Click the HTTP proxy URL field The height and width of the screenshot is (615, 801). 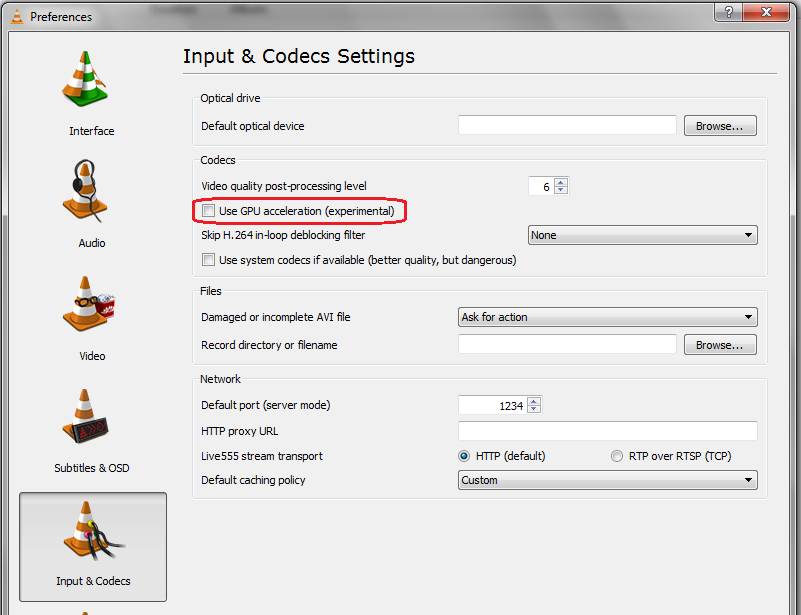coord(608,431)
